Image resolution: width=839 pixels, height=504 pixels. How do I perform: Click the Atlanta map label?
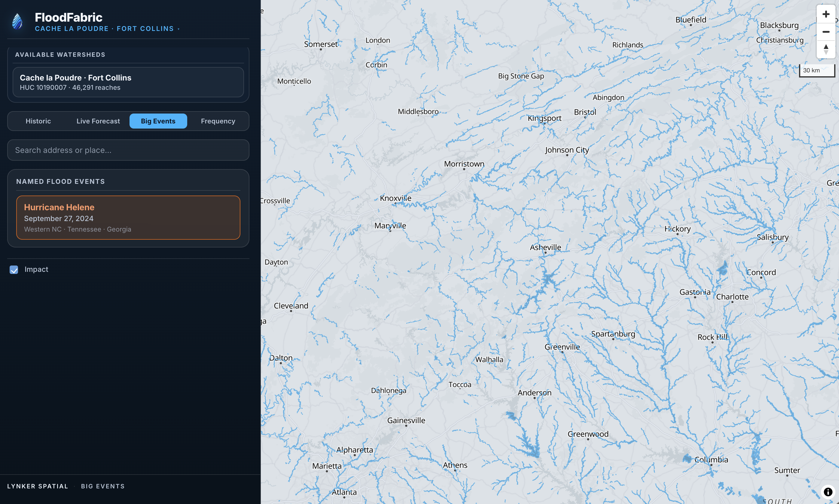(344, 492)
